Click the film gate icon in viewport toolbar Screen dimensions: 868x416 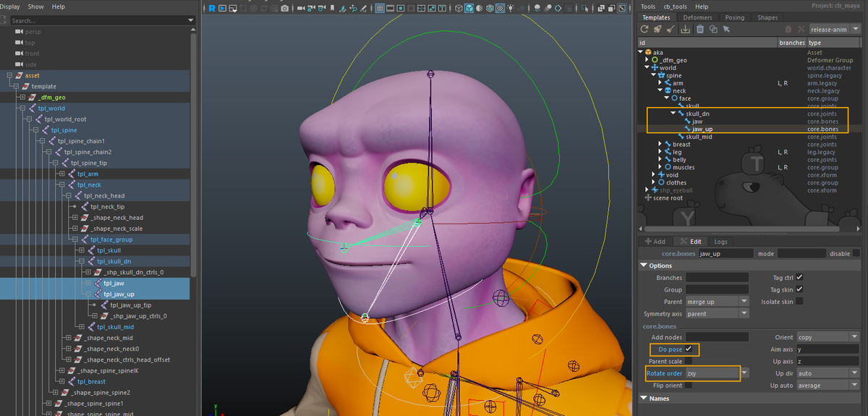(x=390, y=8)
